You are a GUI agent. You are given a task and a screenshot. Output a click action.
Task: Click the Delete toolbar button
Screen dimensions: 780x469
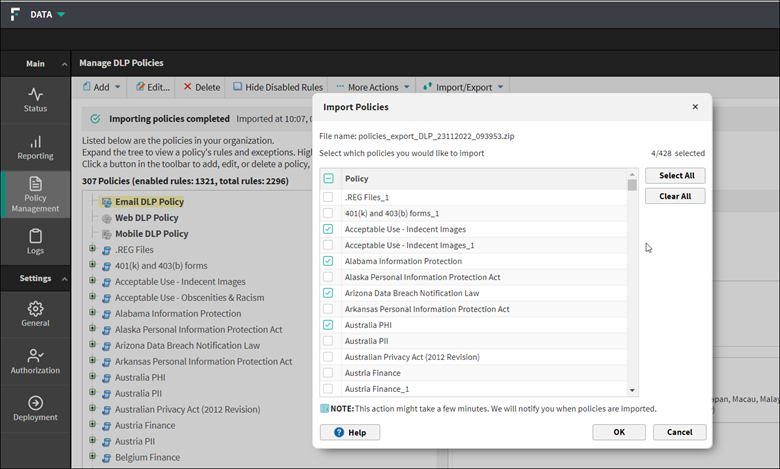pos(201,87)
